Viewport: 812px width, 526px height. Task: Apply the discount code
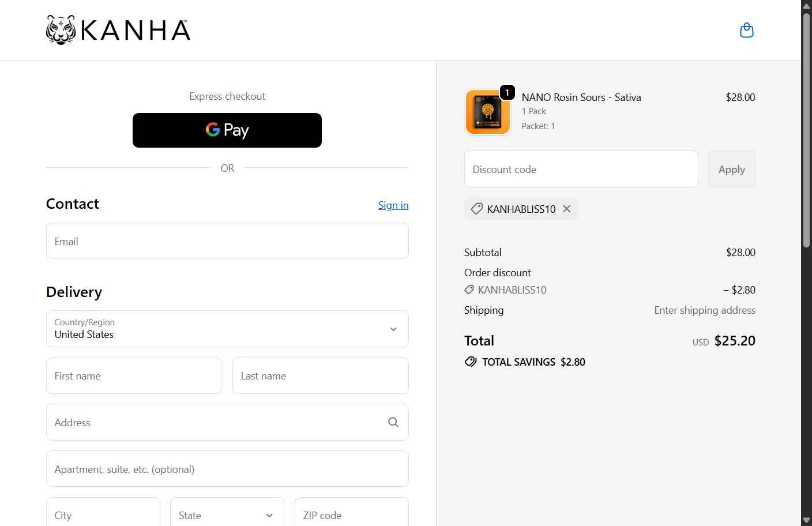point(731,169)
